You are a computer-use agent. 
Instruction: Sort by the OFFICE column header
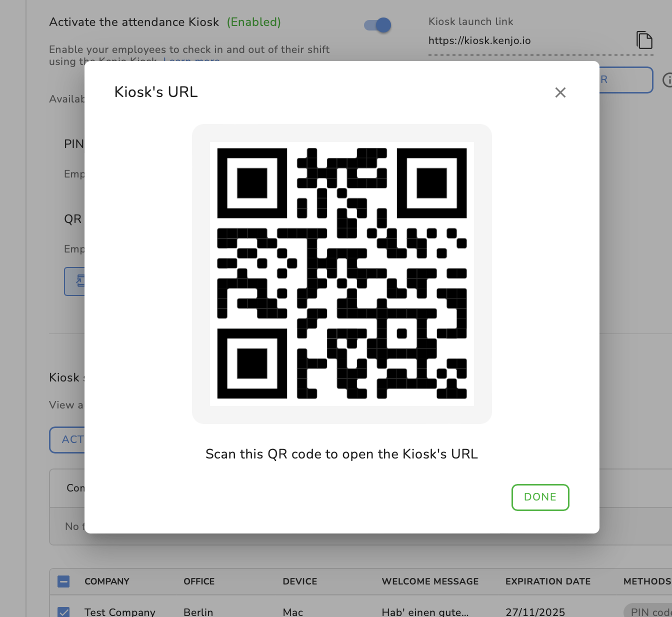pos(199,581)
